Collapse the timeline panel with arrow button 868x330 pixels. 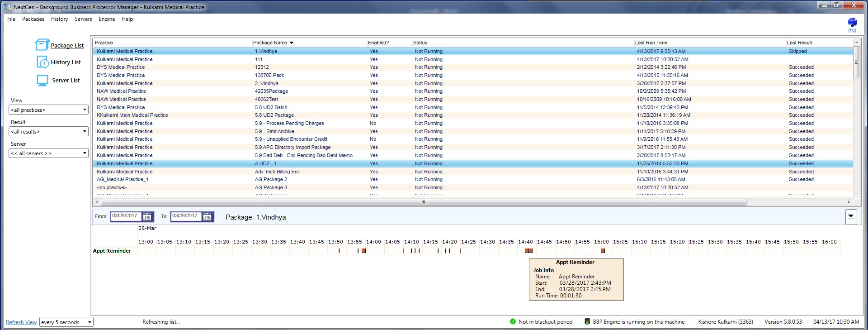[x=851, y=217]
